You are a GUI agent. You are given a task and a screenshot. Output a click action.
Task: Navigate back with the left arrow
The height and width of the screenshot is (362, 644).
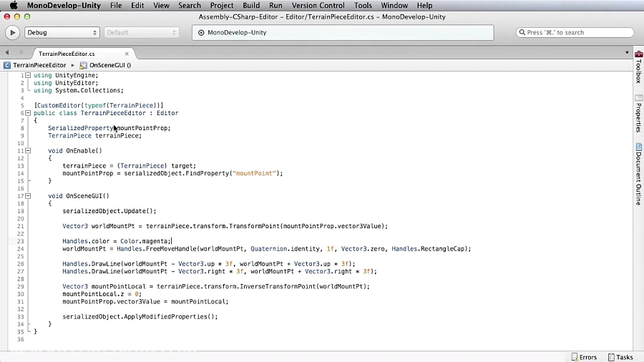[7, 52]
